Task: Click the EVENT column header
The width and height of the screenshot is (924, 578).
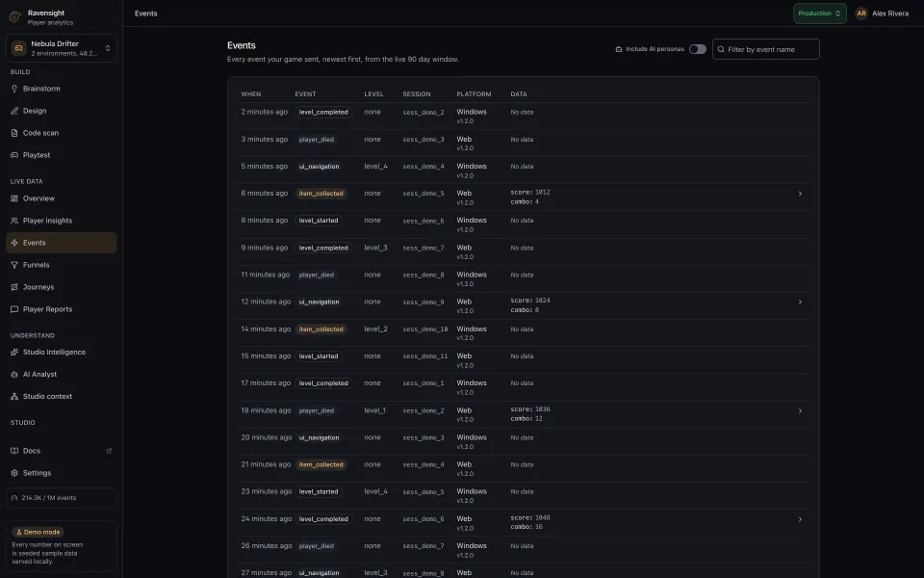Action: click(305, 94)
